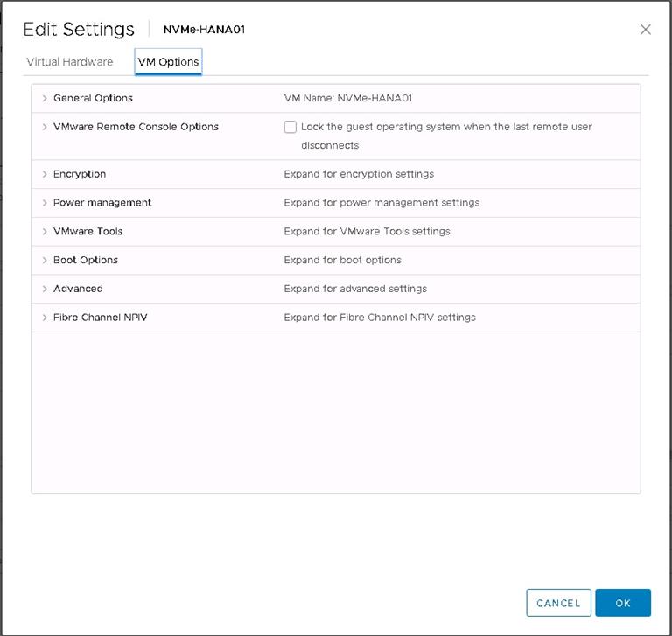Viewport: 672px width, 636px height.
Task: Select the VM Options tab
Action: [168, 62]
